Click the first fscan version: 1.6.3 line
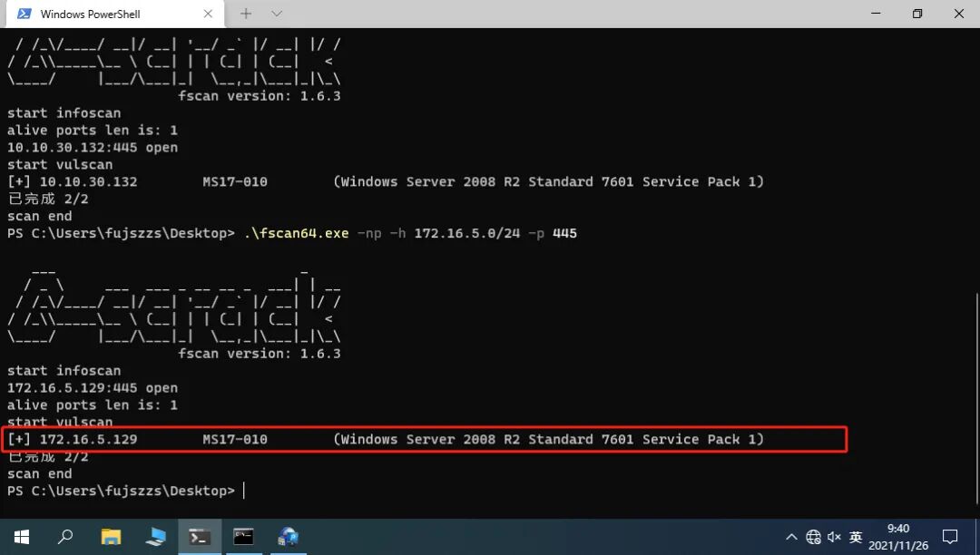Viewport: 980px width, 555px height. (x=260, y=96)
